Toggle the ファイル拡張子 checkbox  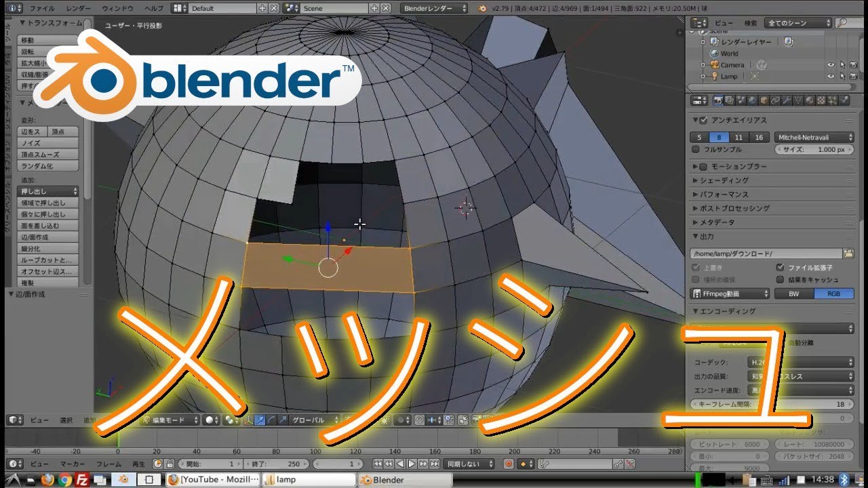(x=781, y=268)
